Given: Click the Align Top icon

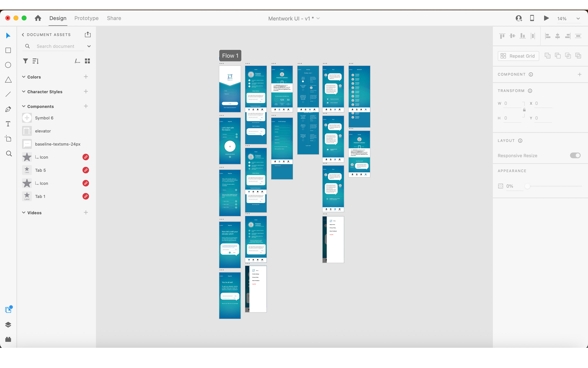Looking at the screenshot, I should click(502, 36).
